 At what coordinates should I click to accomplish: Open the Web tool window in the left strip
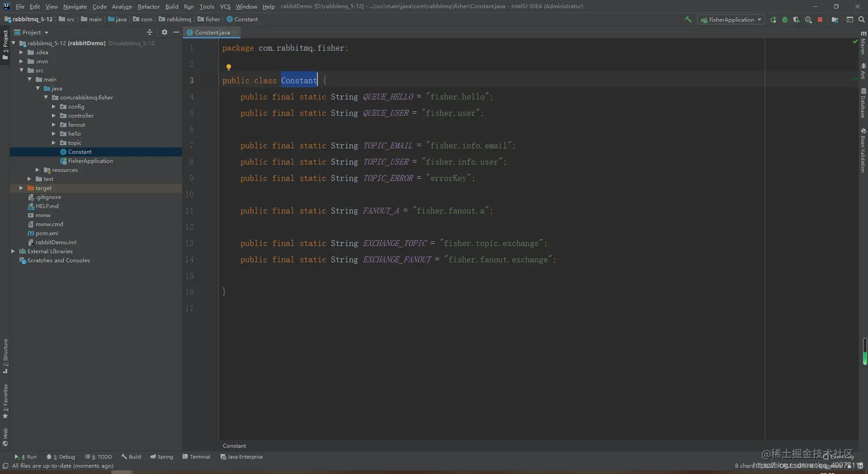[x=5, y=437]
